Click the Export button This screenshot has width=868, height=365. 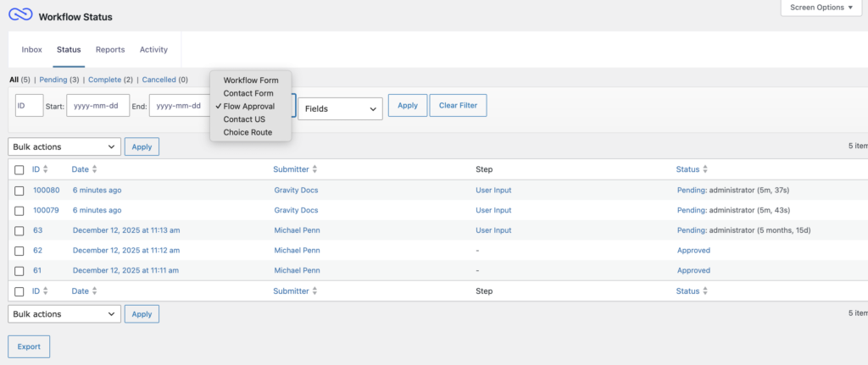29,346
